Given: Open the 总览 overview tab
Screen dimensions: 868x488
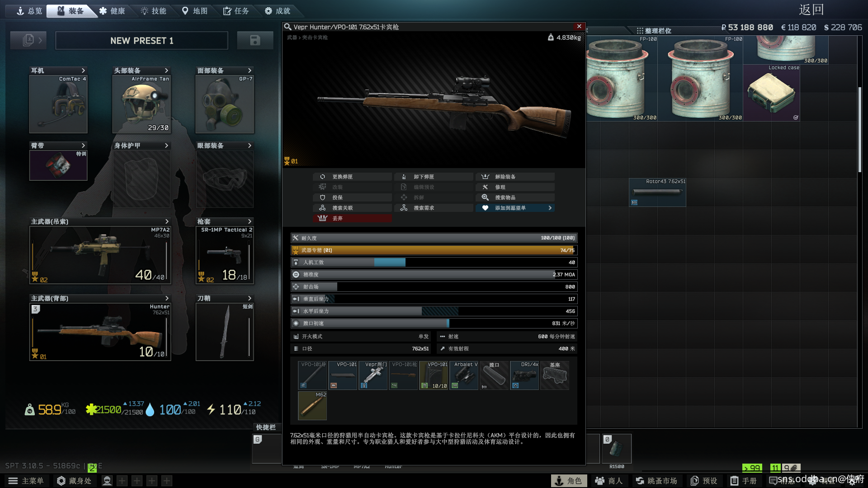Looking at the screenshot, I should 28,11.
